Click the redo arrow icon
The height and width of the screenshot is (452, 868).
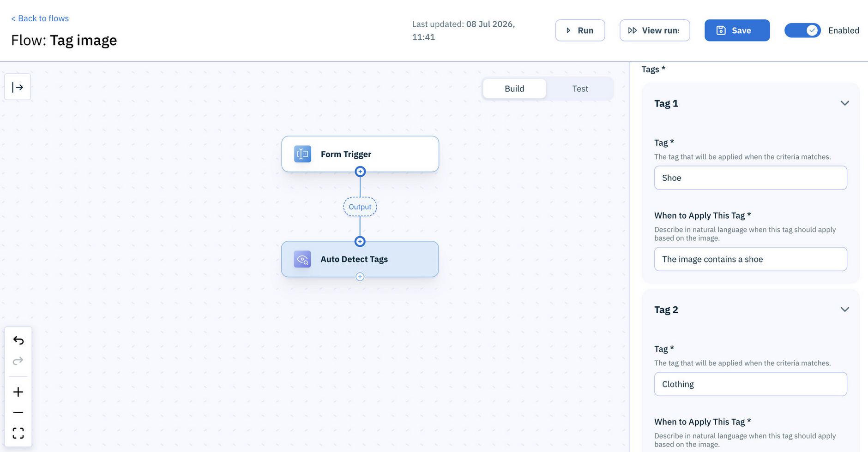tap(18, 361)
